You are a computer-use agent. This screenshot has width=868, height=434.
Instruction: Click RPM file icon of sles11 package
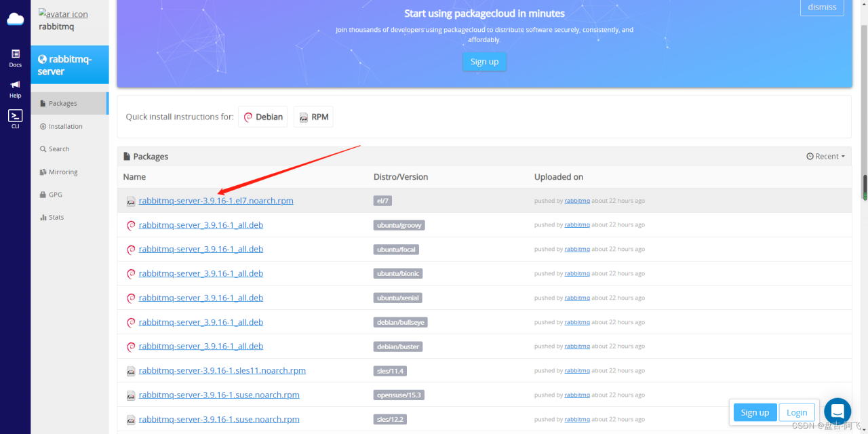[131, 371]
